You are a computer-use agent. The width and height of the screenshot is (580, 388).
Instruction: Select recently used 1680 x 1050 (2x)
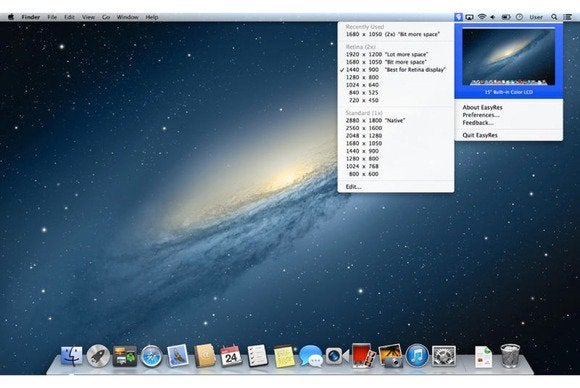(395, 34)
